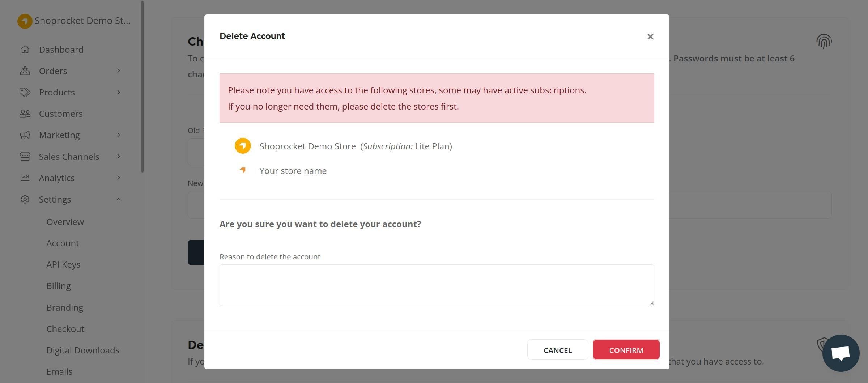Click the Sales Channels icon
The width and height of the screenshot is (868, 383).
click(x=25, y=156)
